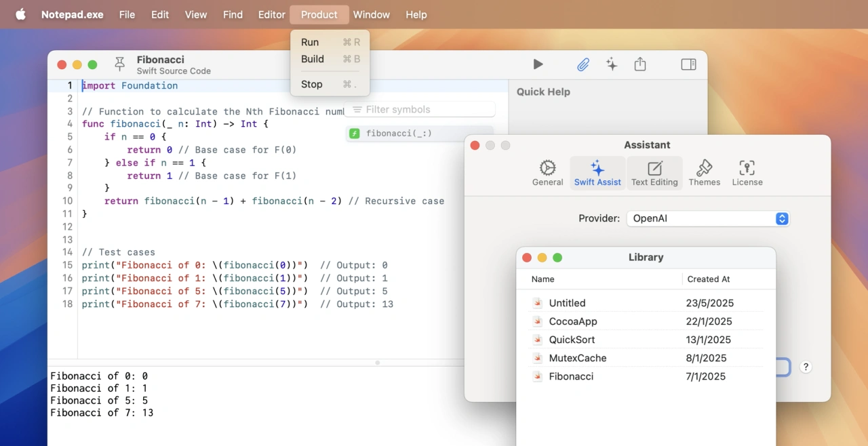The height and width of the screenshot is (446, 868).
Task: Expand the Provider dropdown showing OpenAI
Action: 707,218
